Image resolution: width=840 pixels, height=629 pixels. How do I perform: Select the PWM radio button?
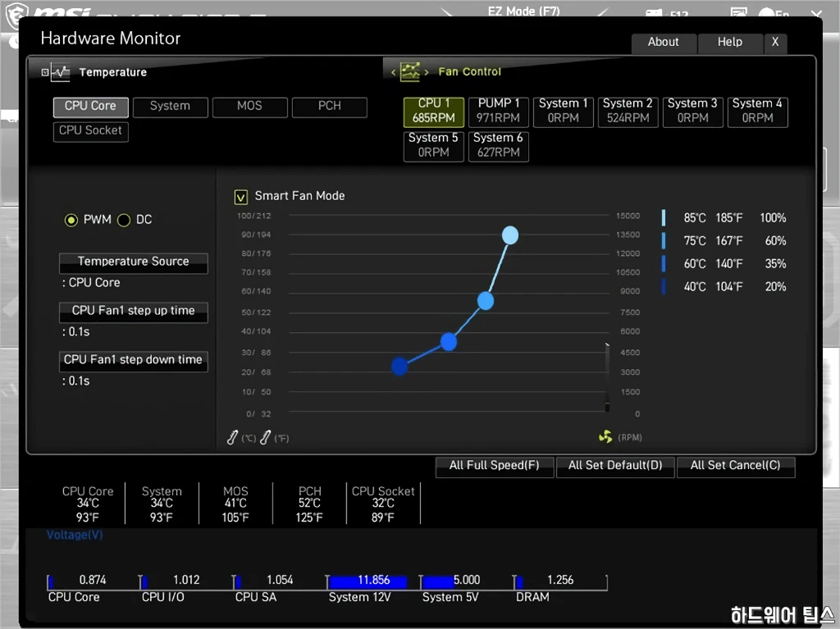(x=71, y=221)
